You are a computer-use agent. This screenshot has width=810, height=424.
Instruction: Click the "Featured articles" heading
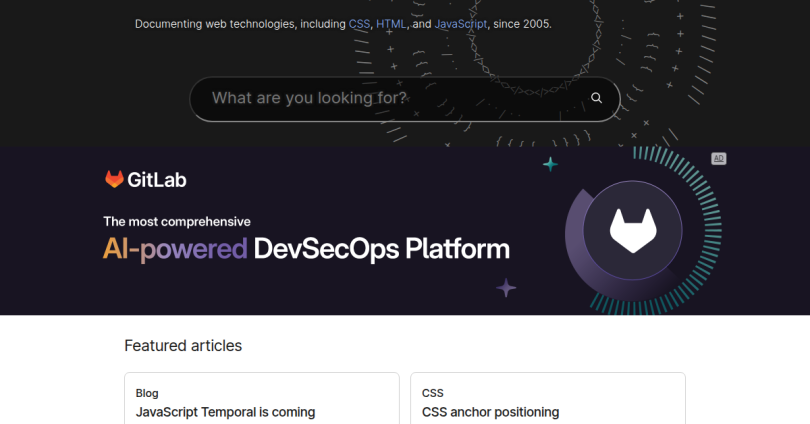tap(183, 345)
